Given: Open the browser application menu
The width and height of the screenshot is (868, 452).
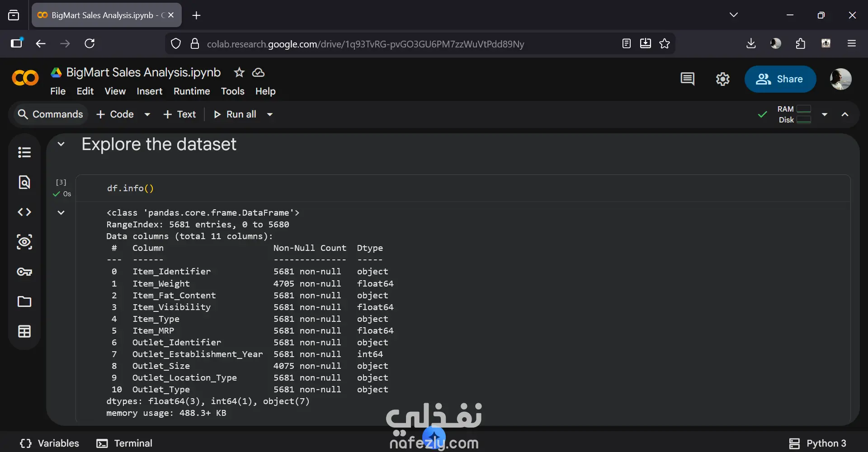Looking at the screenshot, I should [x=852, y=43].
